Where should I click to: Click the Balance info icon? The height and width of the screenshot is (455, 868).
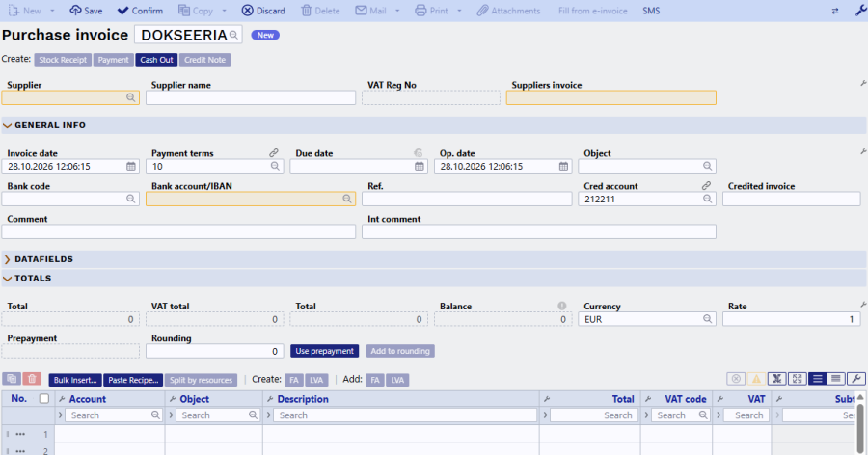pos(562,306)
